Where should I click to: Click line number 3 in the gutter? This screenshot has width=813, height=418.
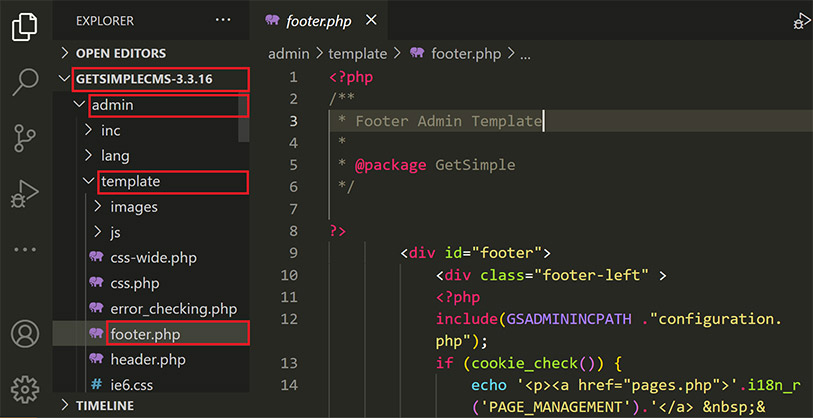click(x=293, y=121)
